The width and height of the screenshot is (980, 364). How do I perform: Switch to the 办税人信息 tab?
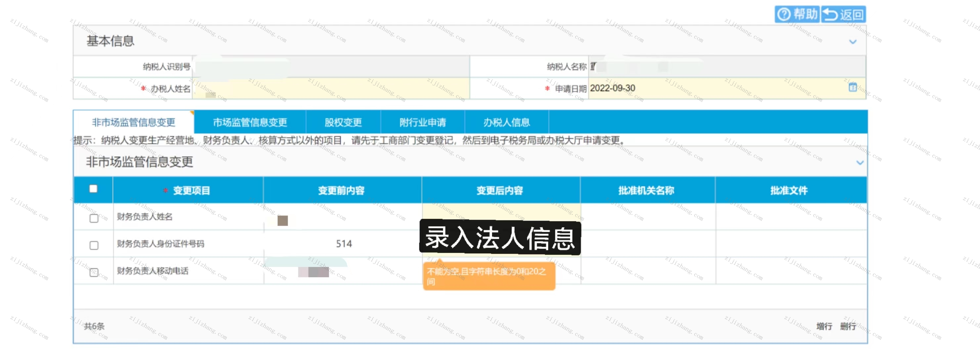click(x=507, y=122)
